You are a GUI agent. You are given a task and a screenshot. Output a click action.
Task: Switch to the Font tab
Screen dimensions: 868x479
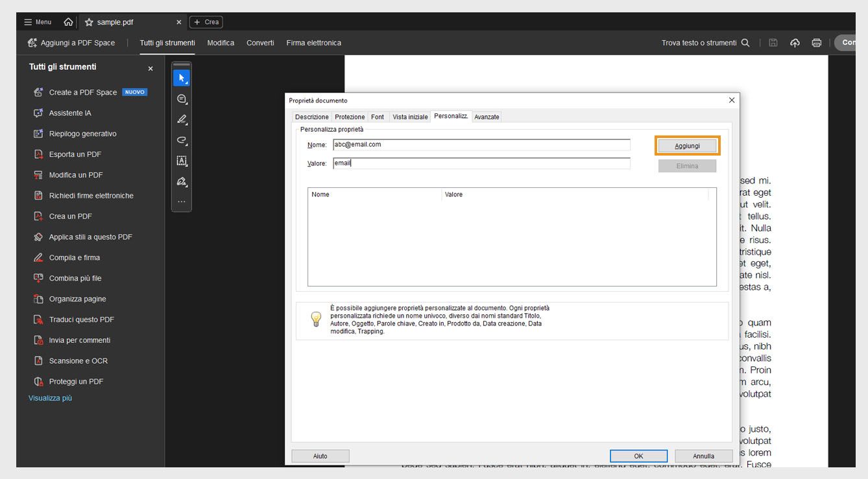(x=378, y=117)
